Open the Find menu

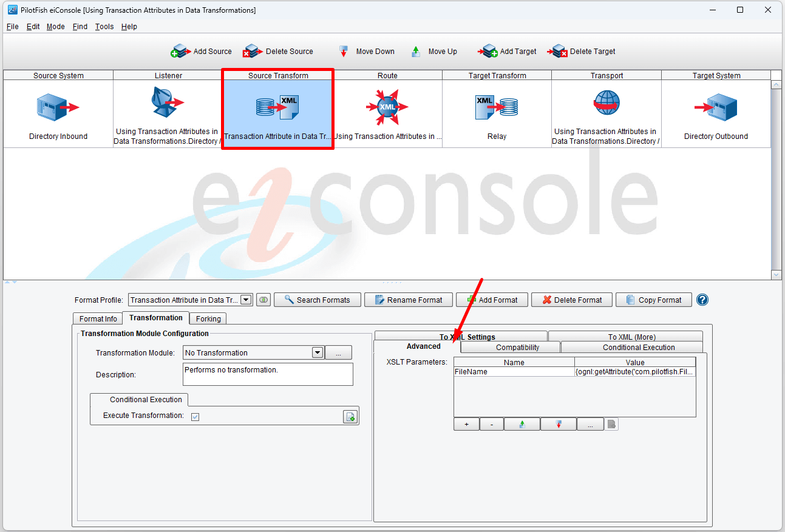[80, 27]
